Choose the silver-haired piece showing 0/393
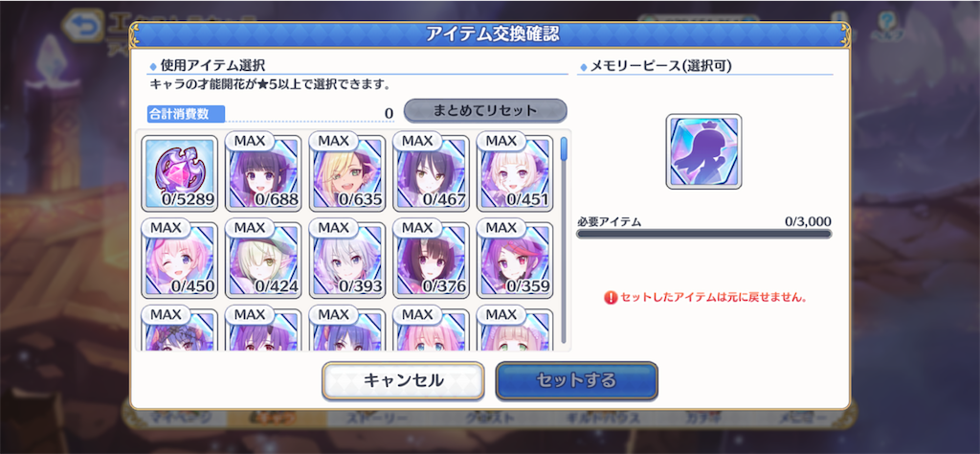Image resolution: width=980 pixels, height=454 pixels. (x=346, y=261)
